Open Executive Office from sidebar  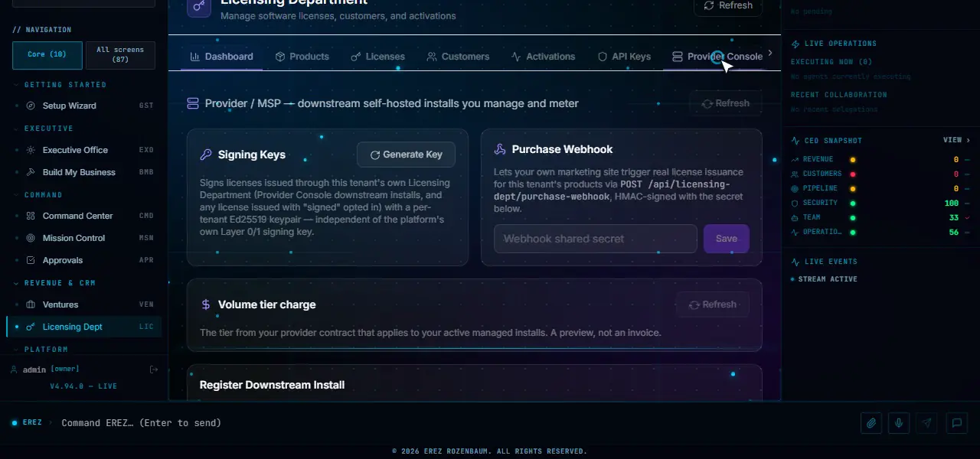tap(84, 150)
